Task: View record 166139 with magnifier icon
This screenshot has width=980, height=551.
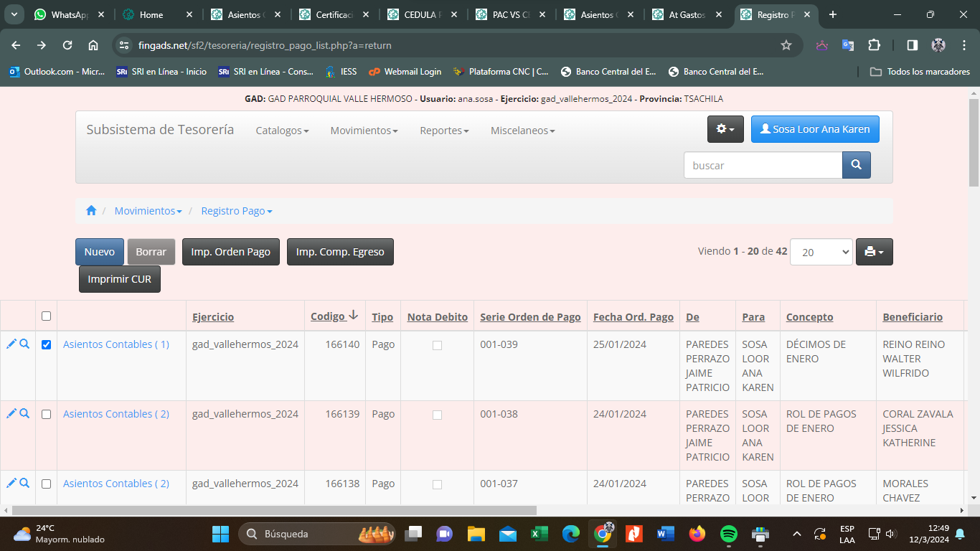Action: click(x=24, y=414)
